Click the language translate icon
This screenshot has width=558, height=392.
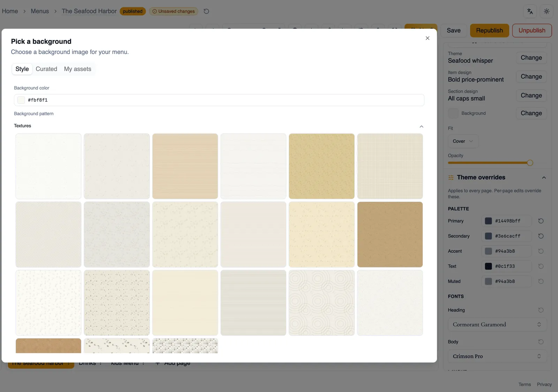click(x=530, y=11)
